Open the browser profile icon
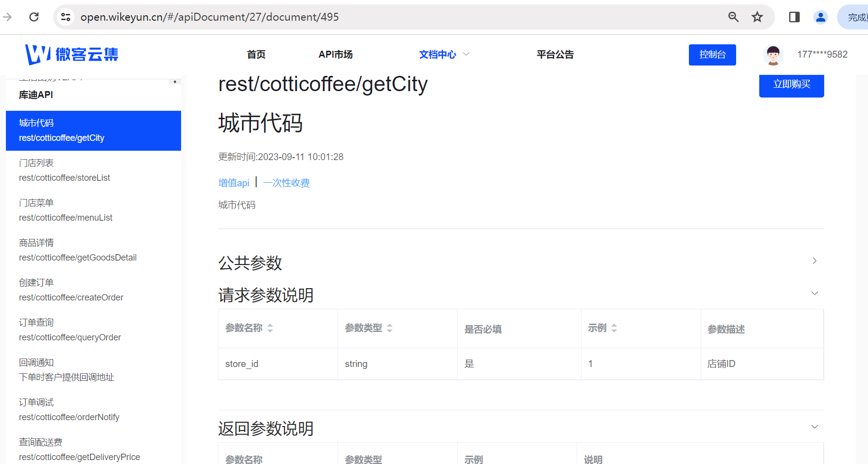This screenshot has height=464, width=868. point(820,17)
